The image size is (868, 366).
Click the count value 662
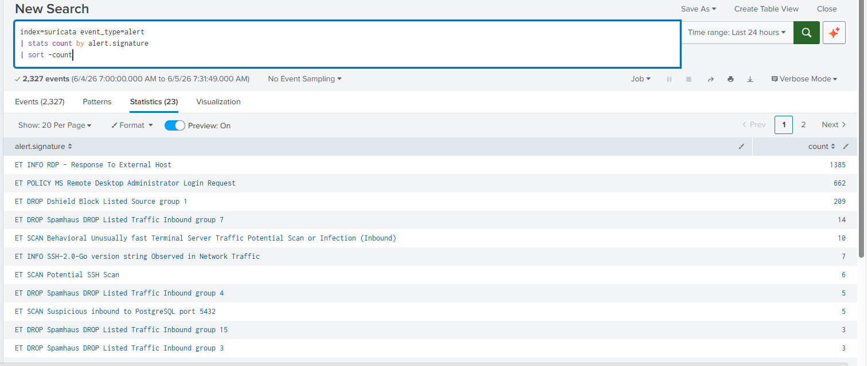[839, 183]
